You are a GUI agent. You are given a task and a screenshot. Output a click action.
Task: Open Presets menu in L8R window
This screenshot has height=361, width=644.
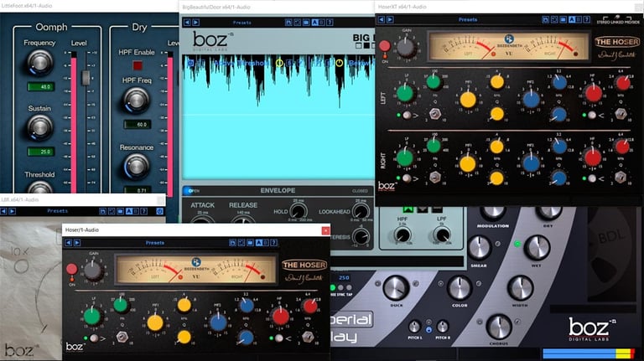[x=58, y=211]
